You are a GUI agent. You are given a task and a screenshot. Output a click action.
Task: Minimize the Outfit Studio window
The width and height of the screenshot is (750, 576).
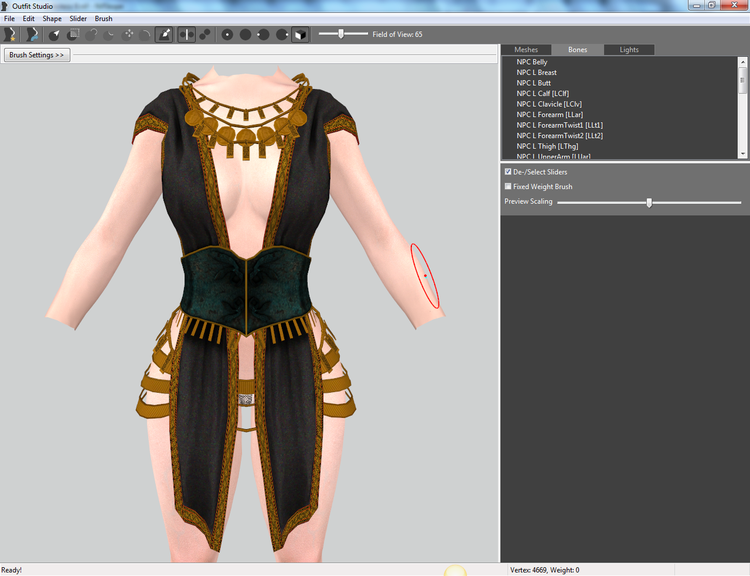click(x=696, y=5)
